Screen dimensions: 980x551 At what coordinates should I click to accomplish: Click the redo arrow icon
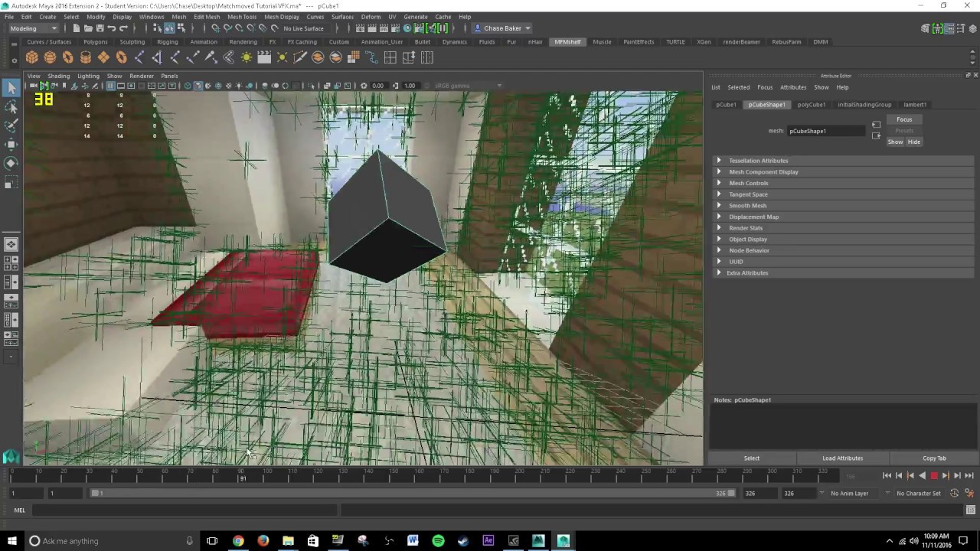[x=123, y=28]
